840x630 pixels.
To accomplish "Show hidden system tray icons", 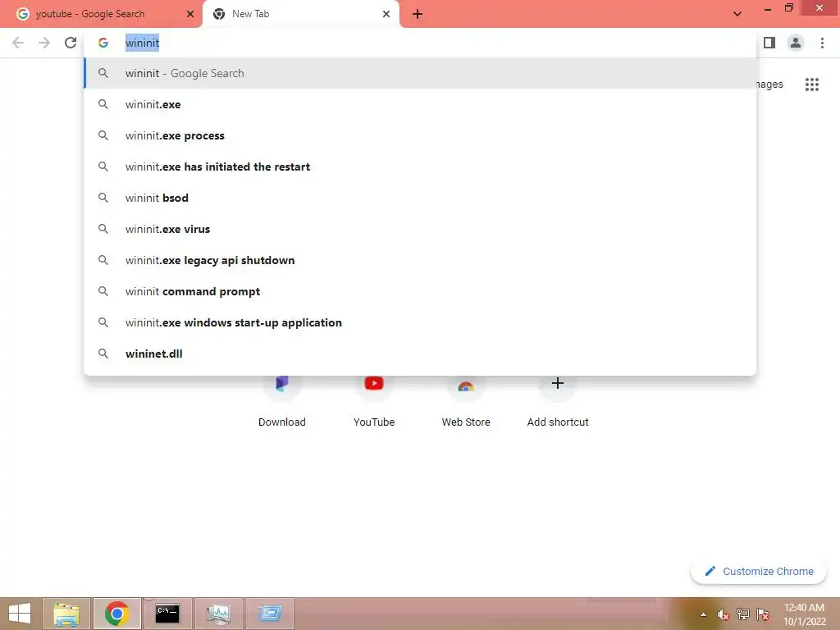I will click(703, 614).
